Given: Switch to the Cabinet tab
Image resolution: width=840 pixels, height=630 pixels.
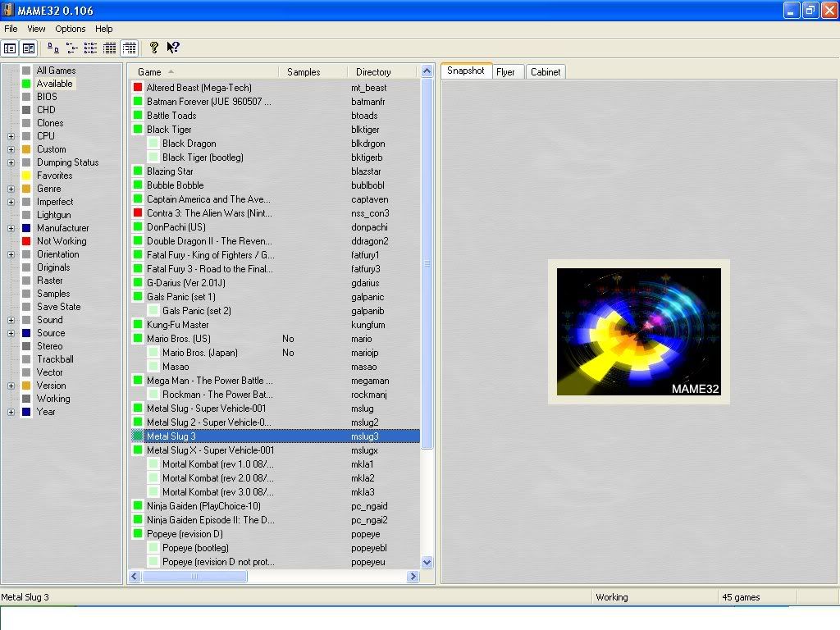Looking at the screenshot, I should (x=546, y=72).
